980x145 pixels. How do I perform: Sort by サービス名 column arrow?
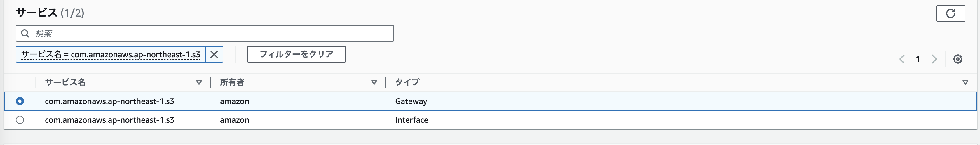tap(198, 82)
